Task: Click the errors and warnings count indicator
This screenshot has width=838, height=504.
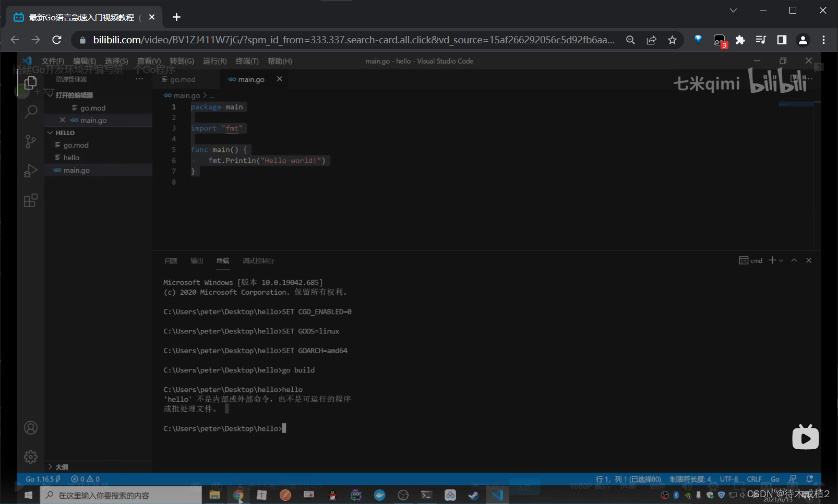Action: pos(85,479)
